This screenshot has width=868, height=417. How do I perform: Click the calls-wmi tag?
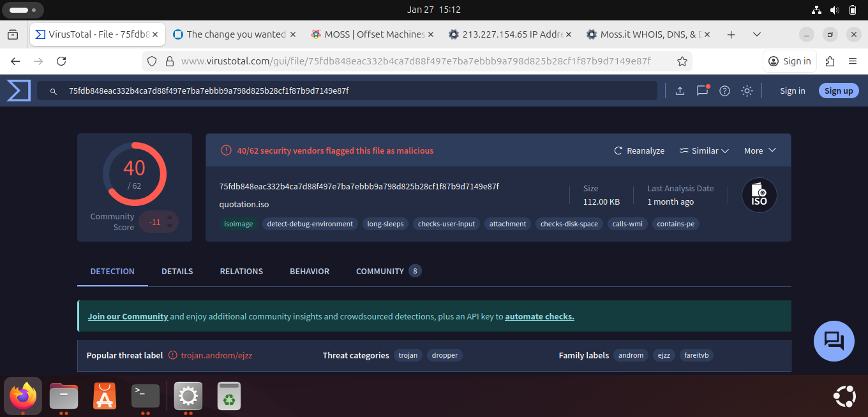[x=627, y=224]
